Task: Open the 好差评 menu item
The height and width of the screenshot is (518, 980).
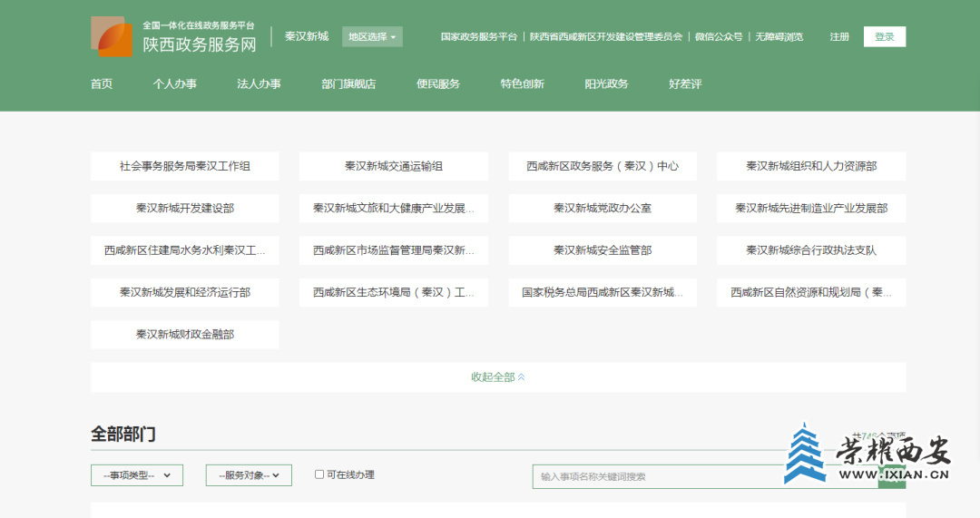Action: [x=686, y=84]
